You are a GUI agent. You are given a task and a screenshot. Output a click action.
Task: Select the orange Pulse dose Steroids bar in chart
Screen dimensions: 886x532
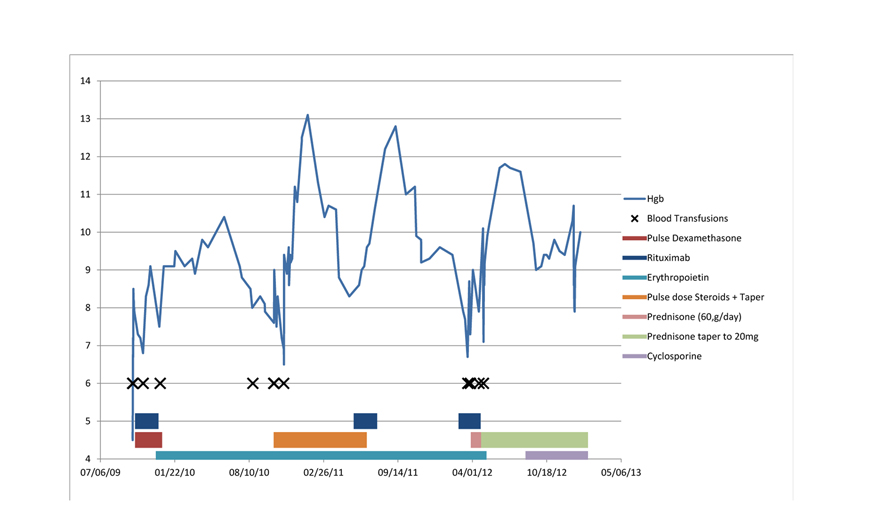320,440
